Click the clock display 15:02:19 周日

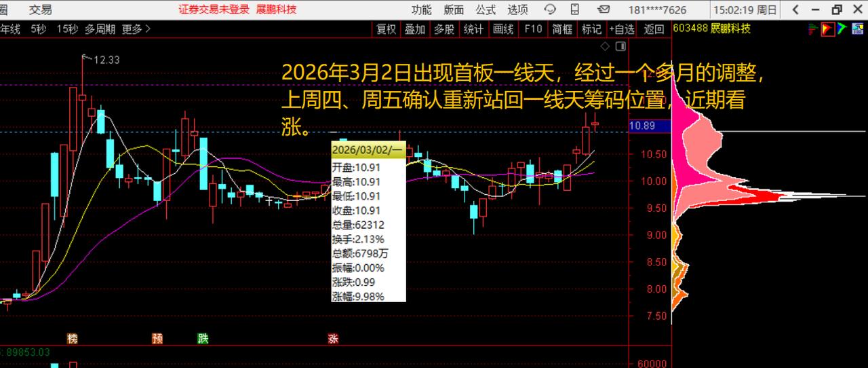pos(745,10)
